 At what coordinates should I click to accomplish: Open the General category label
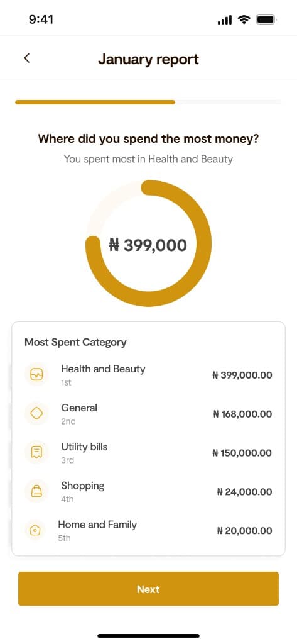(79, 408)
